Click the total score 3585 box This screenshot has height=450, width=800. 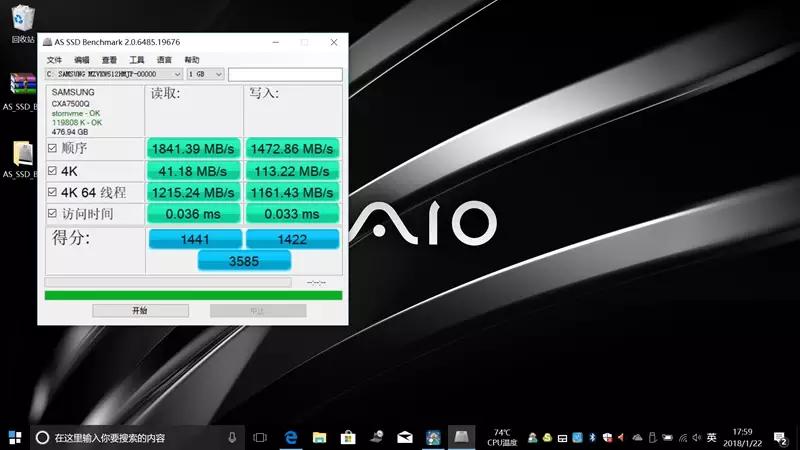pyautogui.click(x=244, y=261)
